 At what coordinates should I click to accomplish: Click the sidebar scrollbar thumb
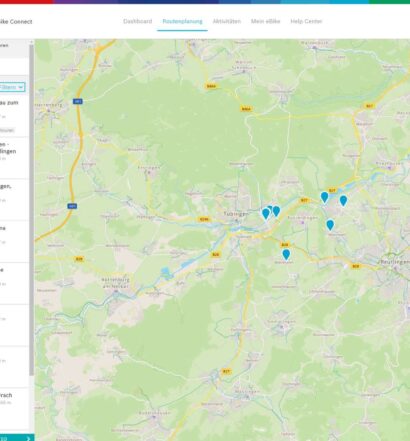(x=32, y=210)
